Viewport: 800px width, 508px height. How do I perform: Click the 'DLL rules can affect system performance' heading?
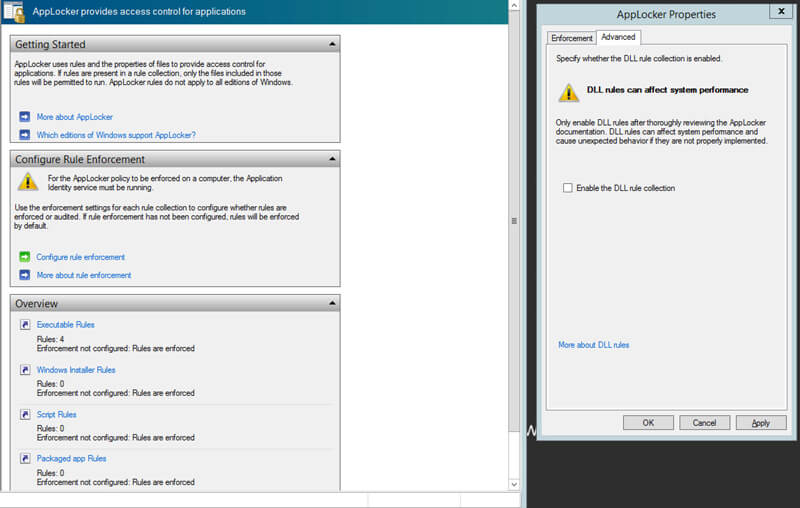click(667, 90)
